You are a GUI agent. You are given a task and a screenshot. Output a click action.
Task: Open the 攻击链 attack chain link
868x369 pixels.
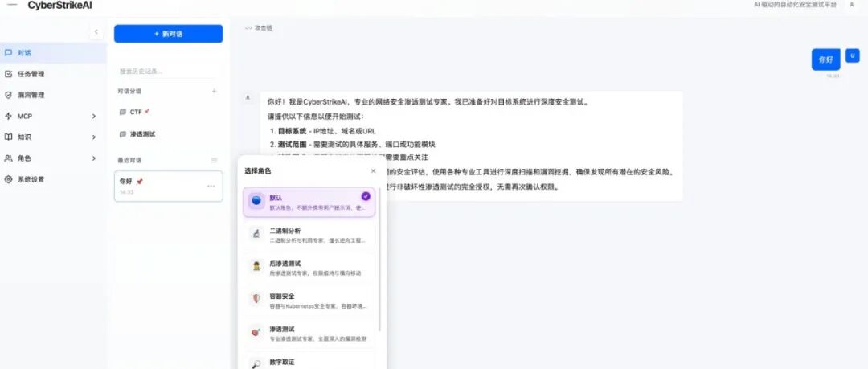(259, 27)
